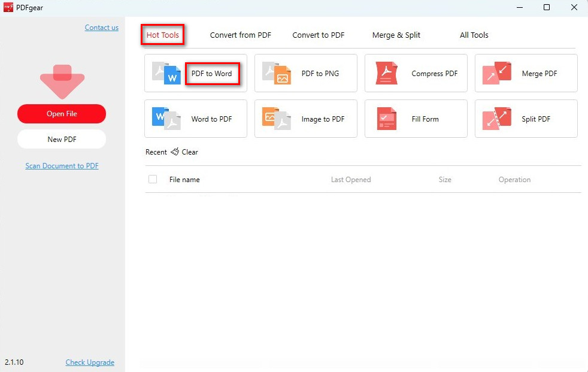Browse the All Tools tab
The height and width of the screenshot is (372, 588).
click(x=474, y=35)
